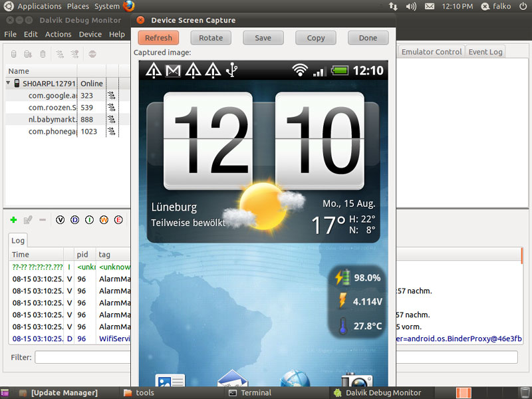Viewport: 532px width, 399px height.
Task: Click the Done button
Action: point(368,38)
